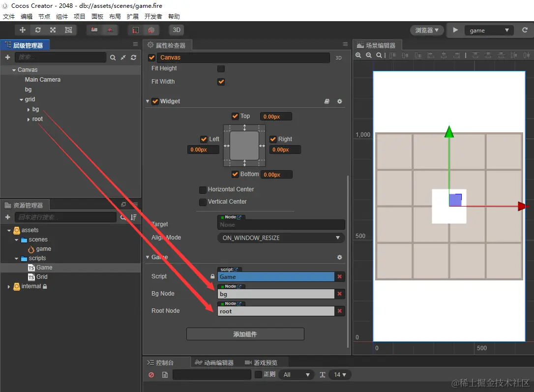Select the Rect transform tool
Image resolution: width=534 pixels, height=392 pixels.
pyautogui.click(x=68, y=30)
